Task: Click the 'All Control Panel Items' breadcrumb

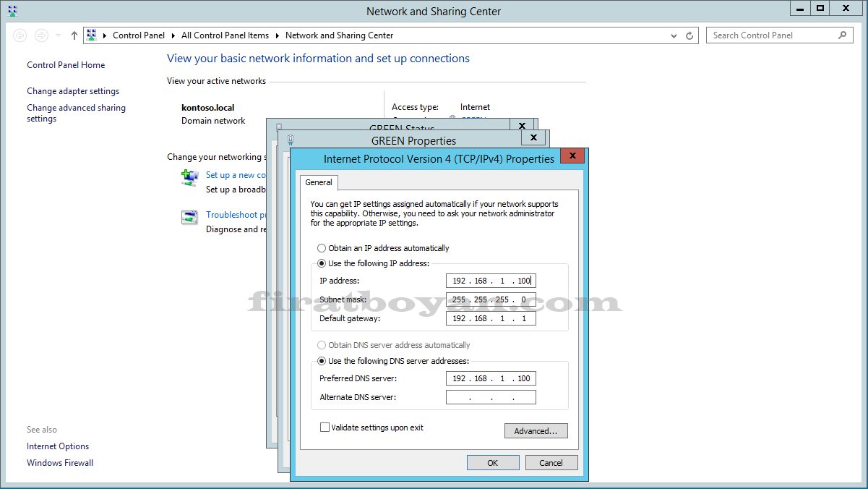Action: (225, 35)
